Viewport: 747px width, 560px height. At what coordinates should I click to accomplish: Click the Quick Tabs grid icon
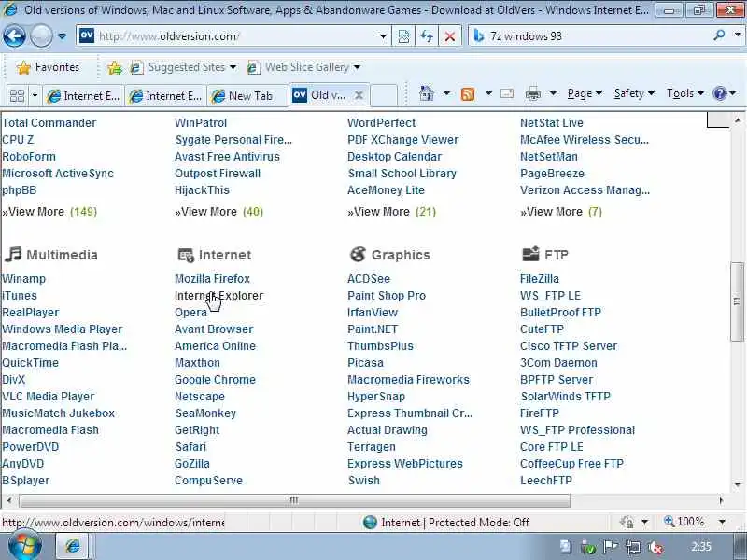17,96
